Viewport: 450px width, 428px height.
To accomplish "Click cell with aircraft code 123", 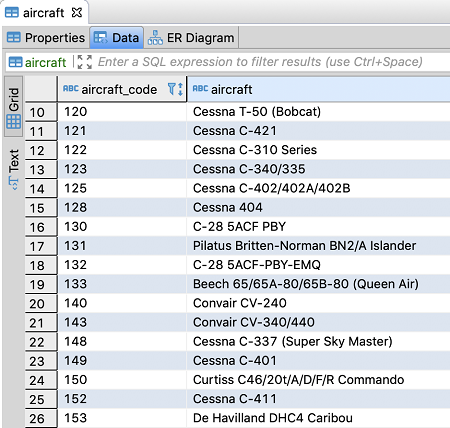I will tap(122, 169).
